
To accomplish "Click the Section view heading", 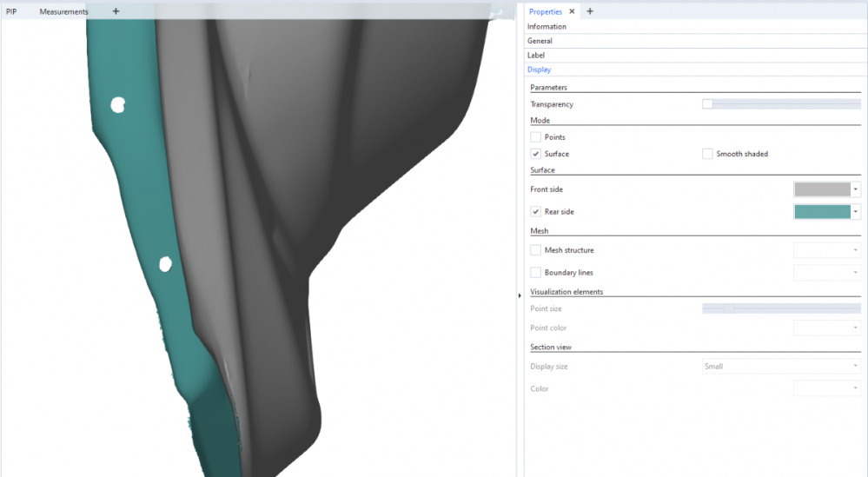I will (x=551, y=347).
